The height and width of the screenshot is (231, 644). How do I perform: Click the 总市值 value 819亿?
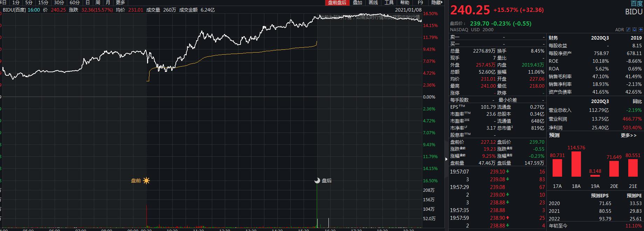tap(538, 128)
